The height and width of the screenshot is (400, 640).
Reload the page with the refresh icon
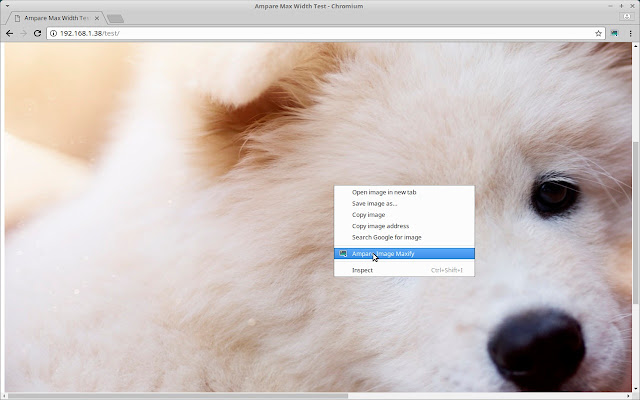(x=37, y=33)
